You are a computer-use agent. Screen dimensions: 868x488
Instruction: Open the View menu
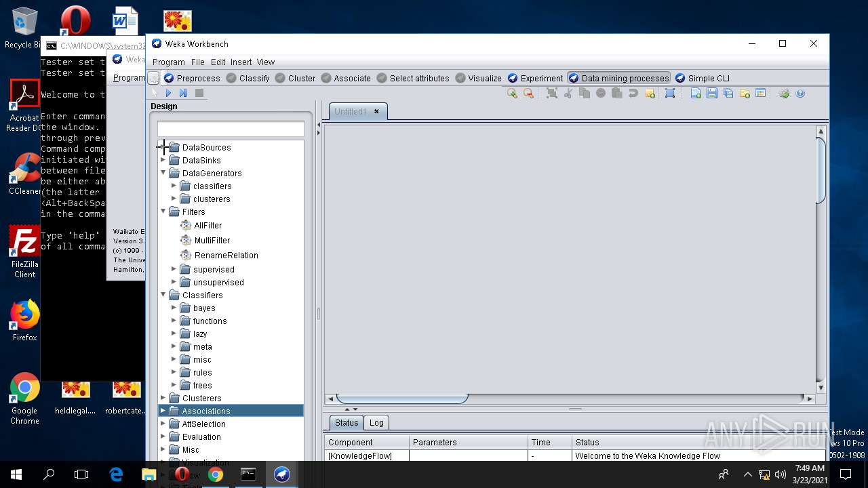(266, 62)
